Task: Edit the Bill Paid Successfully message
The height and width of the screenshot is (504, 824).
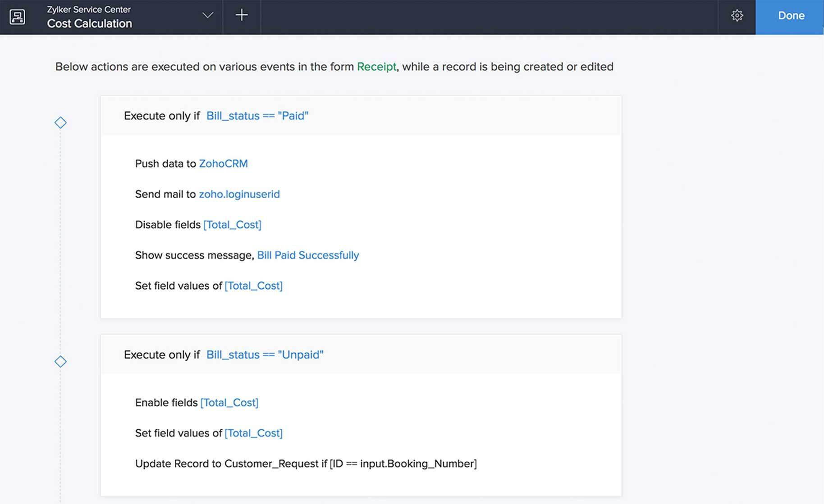Action: click(308, 255)
